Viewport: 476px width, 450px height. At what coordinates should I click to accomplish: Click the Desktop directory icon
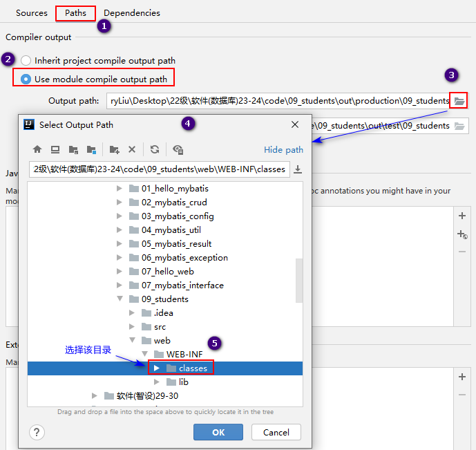coord(55,149)
